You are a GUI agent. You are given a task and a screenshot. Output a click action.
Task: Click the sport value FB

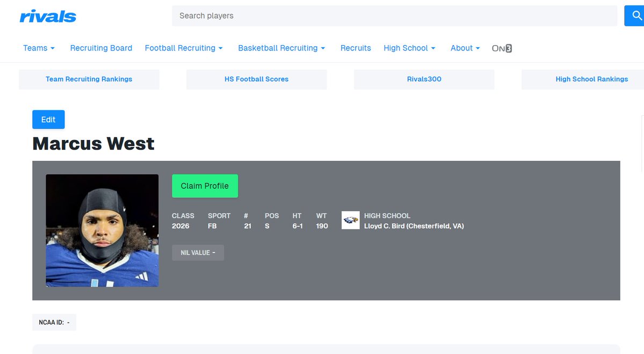(212, 226)
